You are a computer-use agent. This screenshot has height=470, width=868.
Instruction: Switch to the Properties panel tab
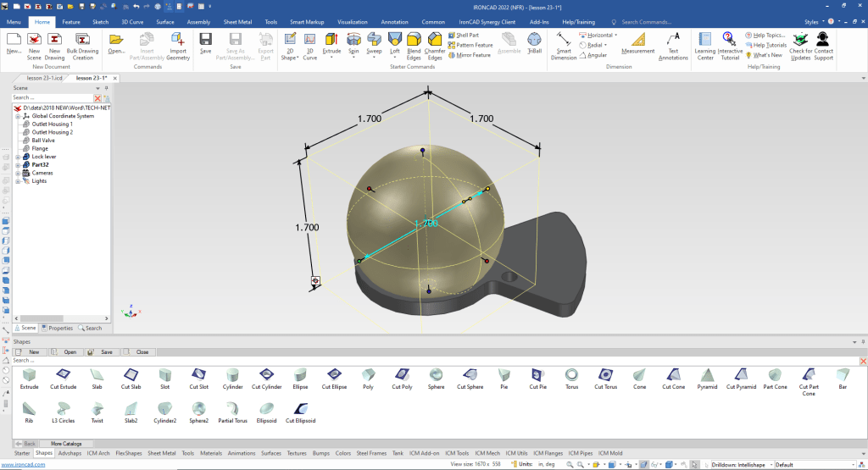click(x=57, y=328)
